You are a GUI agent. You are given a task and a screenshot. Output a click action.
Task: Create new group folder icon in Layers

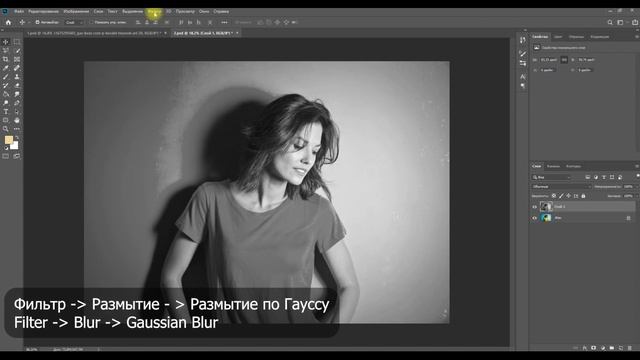[612, 348]
